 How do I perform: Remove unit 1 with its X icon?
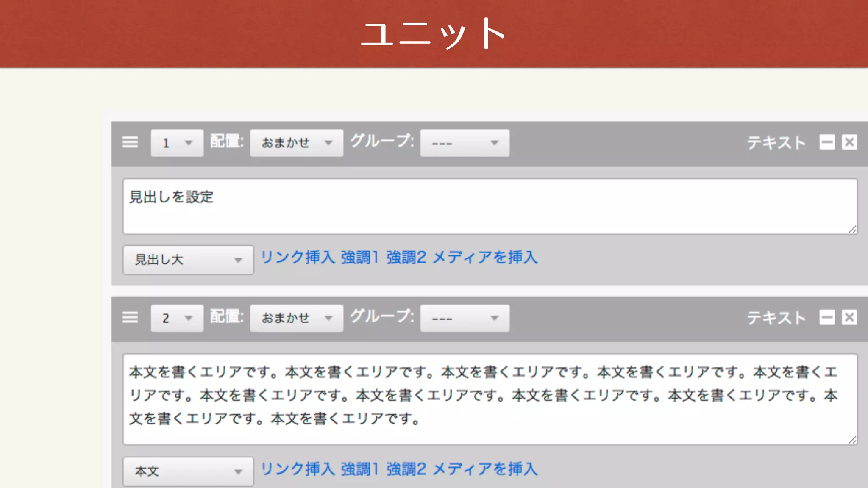click(849, 142)
